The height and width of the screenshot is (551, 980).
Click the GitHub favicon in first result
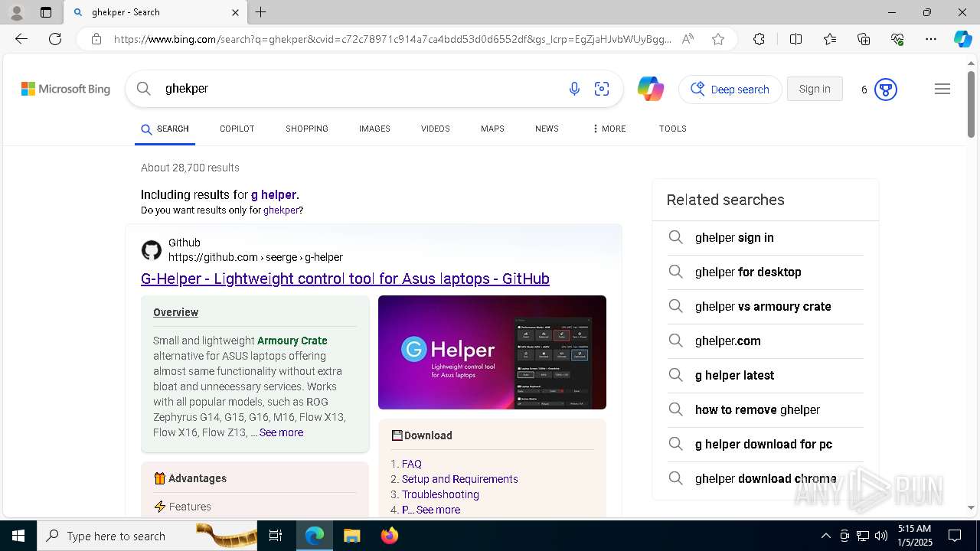[x=152, y=250]
